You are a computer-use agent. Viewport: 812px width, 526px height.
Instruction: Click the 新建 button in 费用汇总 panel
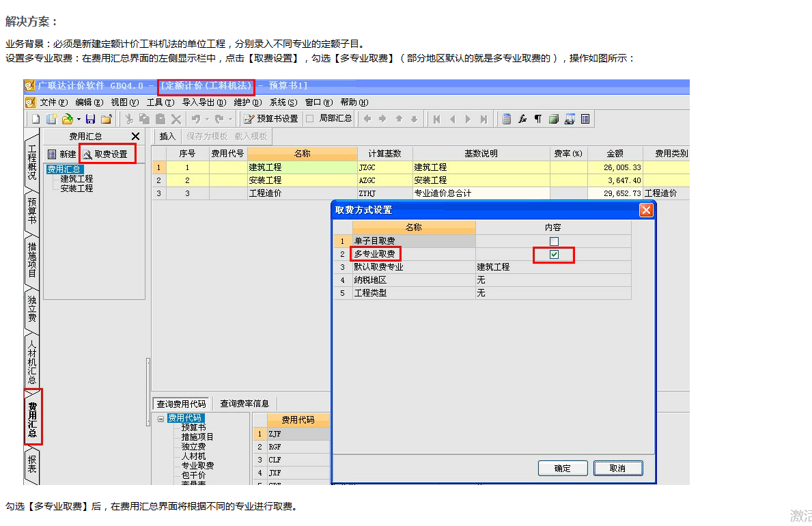pos(62,154)
